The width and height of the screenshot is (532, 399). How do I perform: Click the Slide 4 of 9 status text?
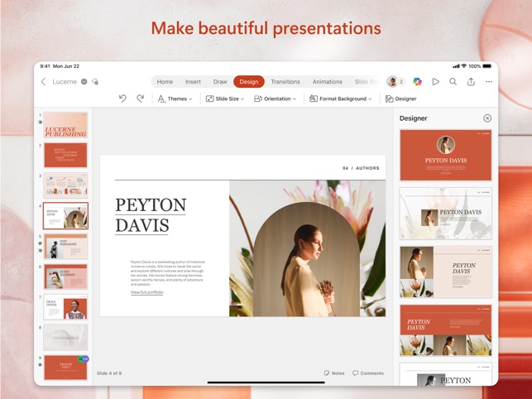pos(109,373)
